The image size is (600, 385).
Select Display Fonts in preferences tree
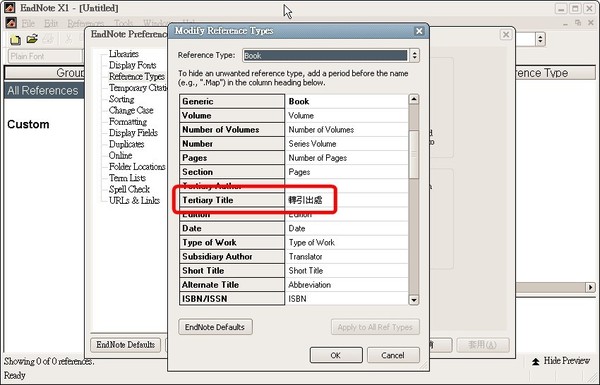(x=132, y=65)
